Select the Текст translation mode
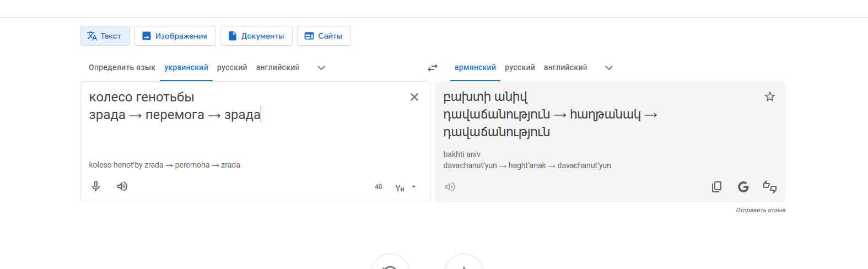Image resolution: width=868 pixels, height=269 pixels. click(105, 36)
